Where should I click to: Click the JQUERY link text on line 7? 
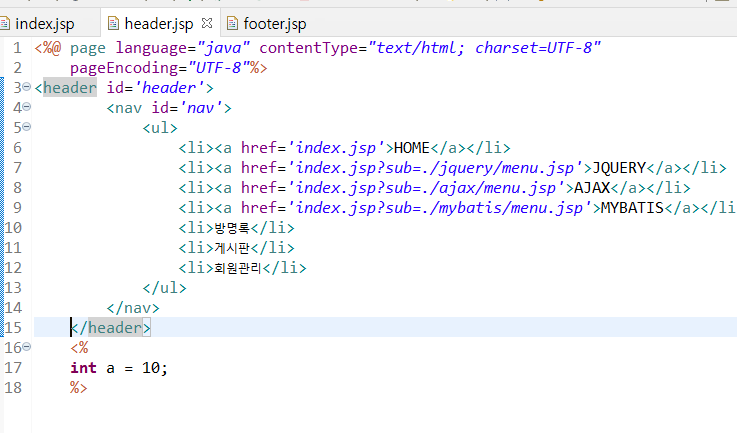click(619, 168)
